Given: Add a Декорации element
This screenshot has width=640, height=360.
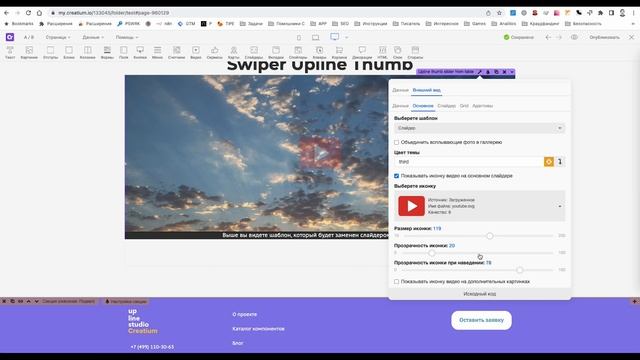Looking at the screenshot, I should tap(362, 53).
